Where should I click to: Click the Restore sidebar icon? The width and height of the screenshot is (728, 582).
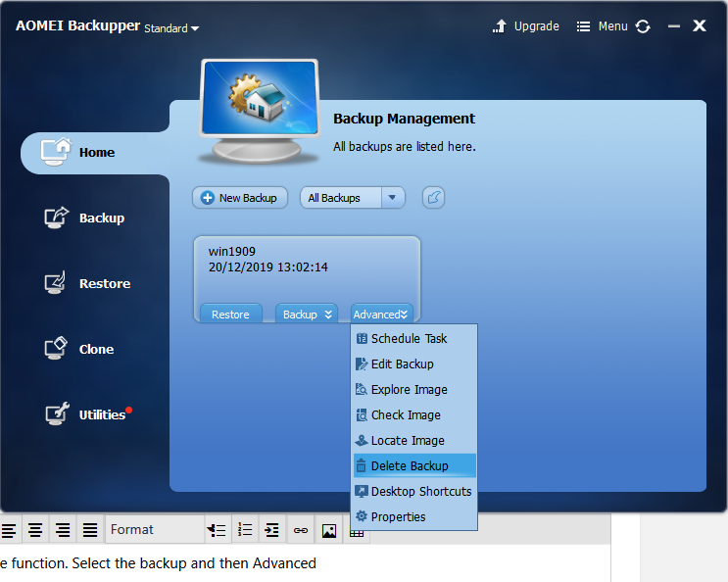55,282
